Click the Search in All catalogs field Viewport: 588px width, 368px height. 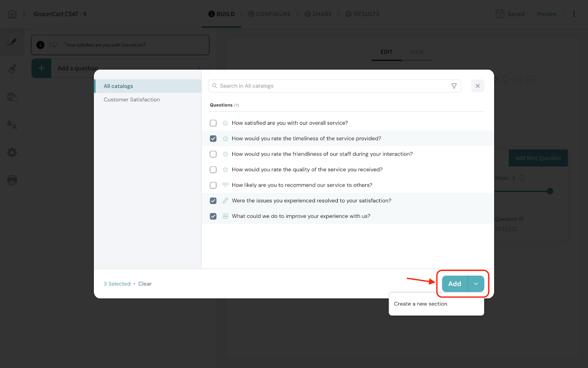point(331,86)
